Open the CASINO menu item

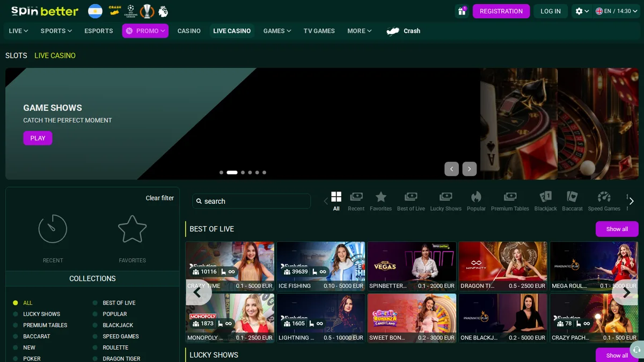(189, 31)
